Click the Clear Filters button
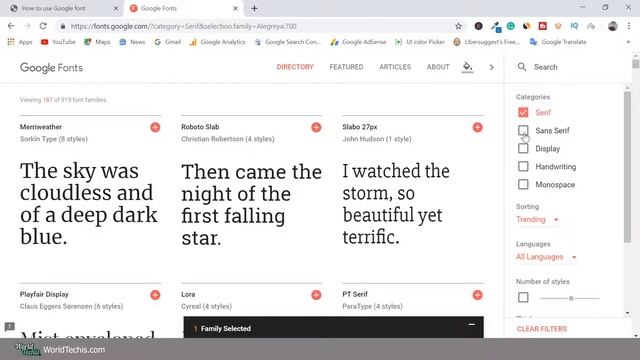Image resolution: width=640 pixels, height=360 pixels. [x=542, y=329]
